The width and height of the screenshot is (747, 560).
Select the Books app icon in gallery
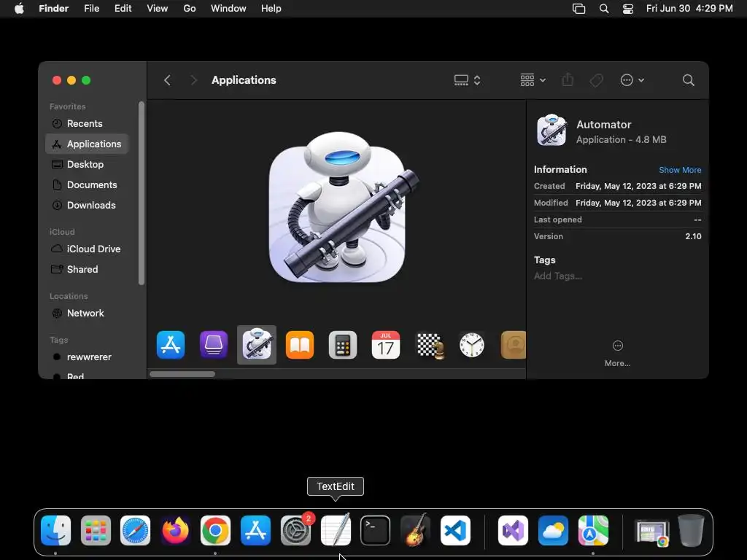click(300, 345)
